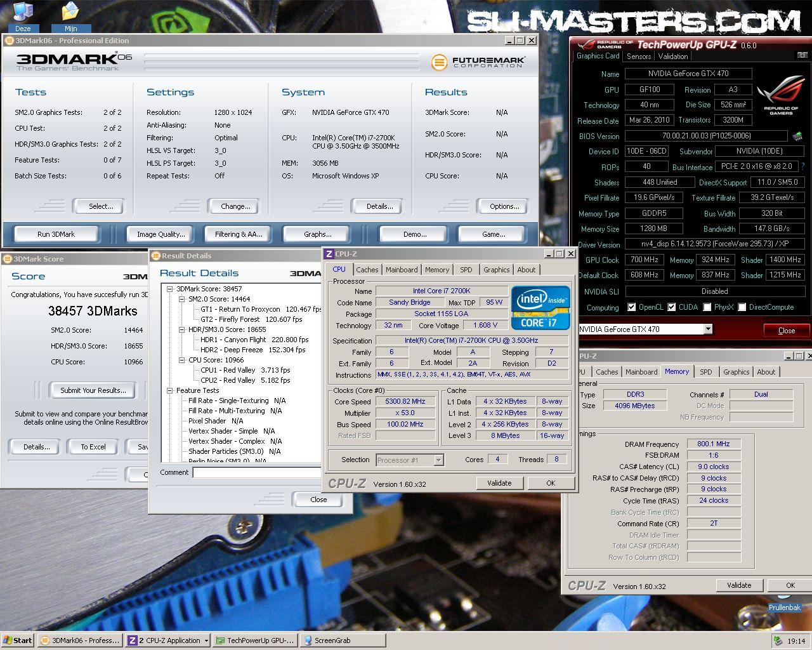The image size is (812, 650).
Task: Click the To Excel button
Action: (93, 447)
